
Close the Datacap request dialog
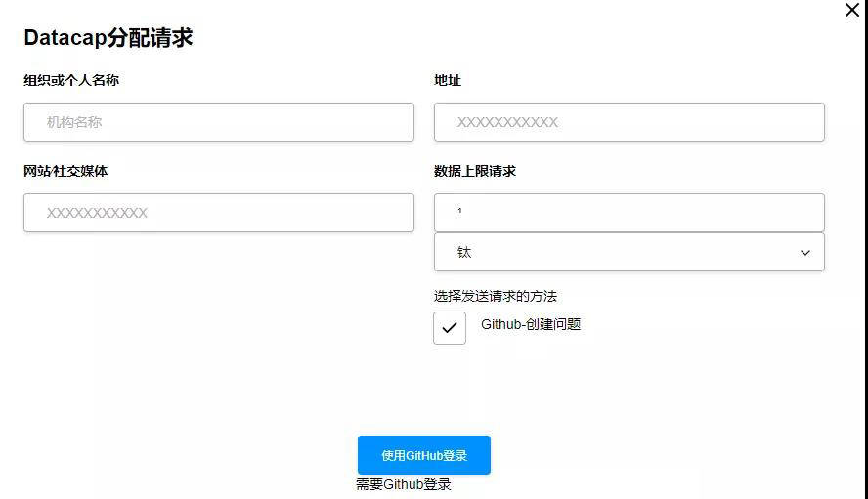tap(851, 11)
